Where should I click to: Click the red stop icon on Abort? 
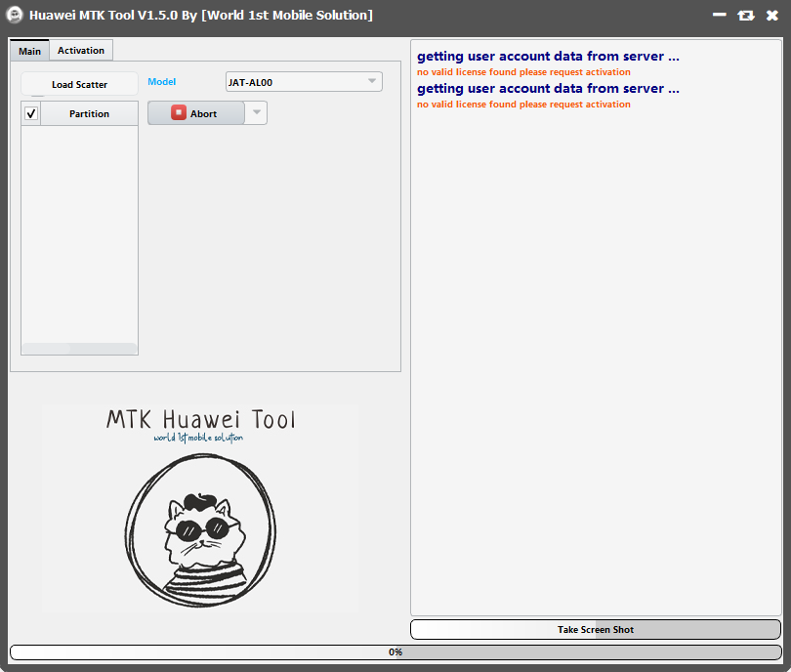pos(179,112)
